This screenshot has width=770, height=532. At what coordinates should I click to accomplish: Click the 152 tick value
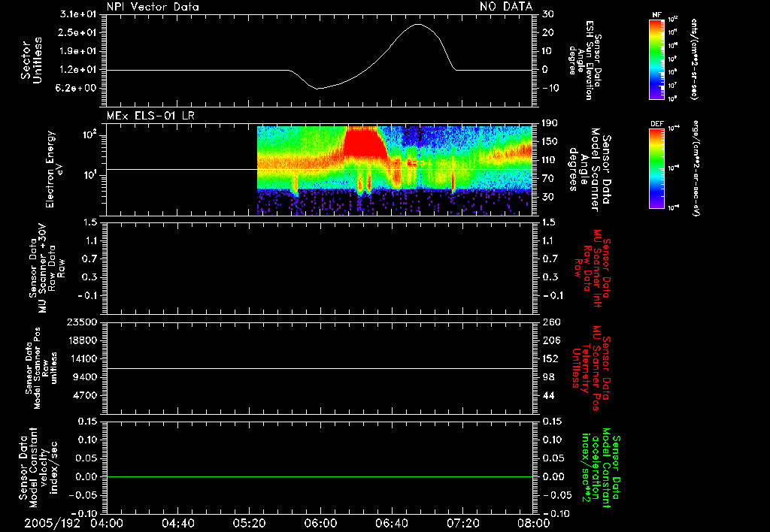coord(551,358)
